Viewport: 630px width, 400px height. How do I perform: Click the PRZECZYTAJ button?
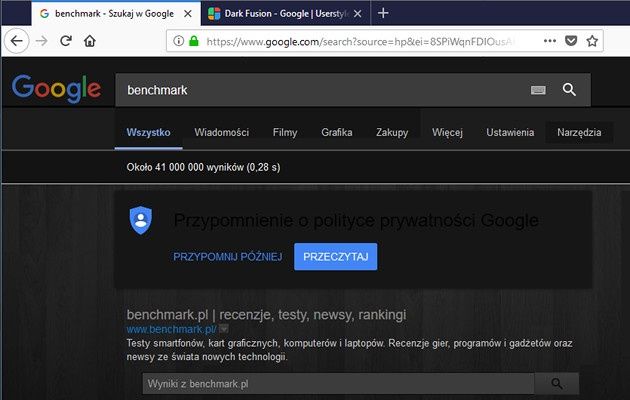(335, 257)
